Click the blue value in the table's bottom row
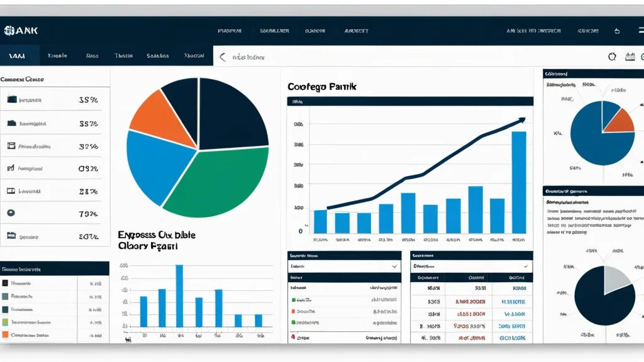644x362 pixels. [x=512, y=337]
